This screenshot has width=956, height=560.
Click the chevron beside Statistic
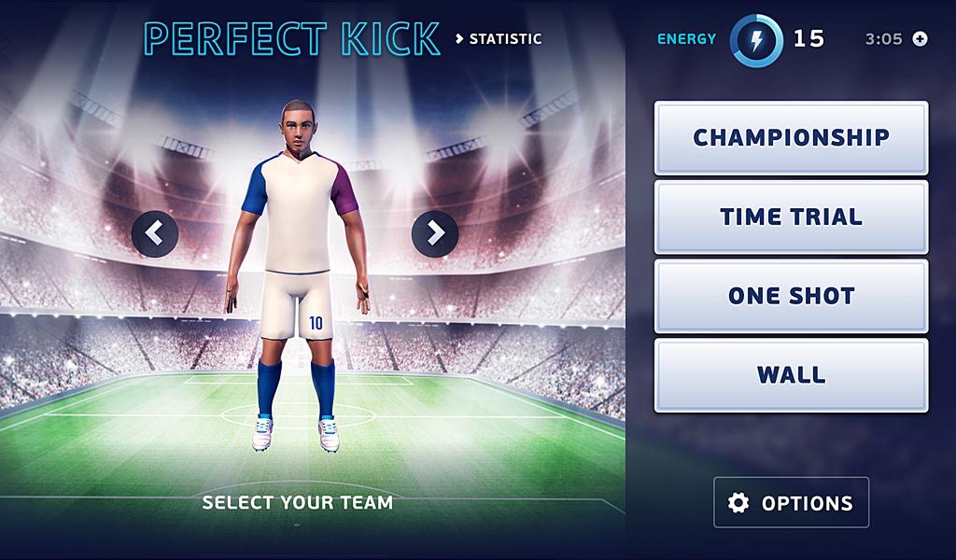pos(459,39)
